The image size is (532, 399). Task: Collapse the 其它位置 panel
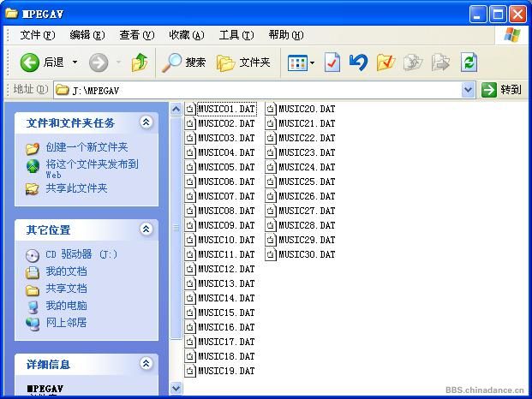146,229
